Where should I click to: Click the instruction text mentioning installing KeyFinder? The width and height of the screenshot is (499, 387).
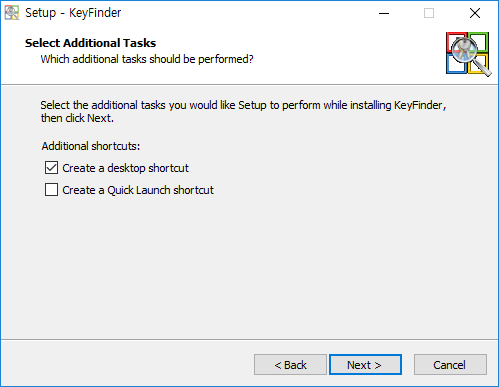pos(243,111)
